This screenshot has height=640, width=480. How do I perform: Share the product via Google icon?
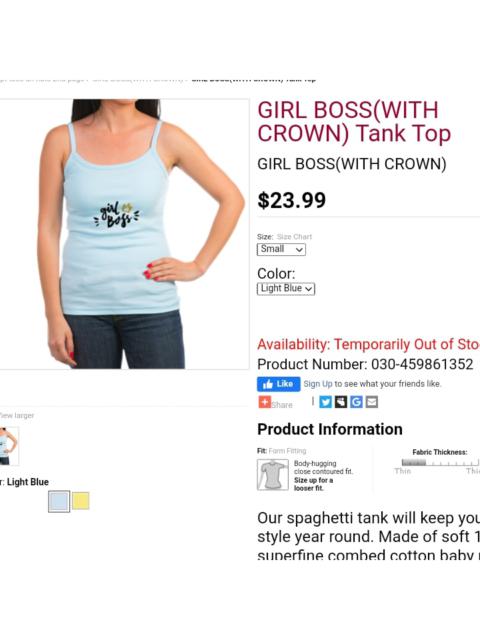pos(356,402)
